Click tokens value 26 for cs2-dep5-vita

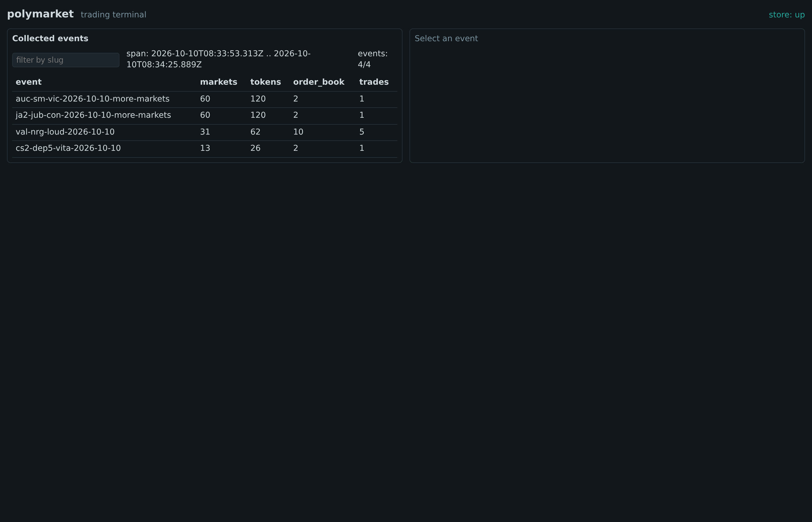pos(255,148)
